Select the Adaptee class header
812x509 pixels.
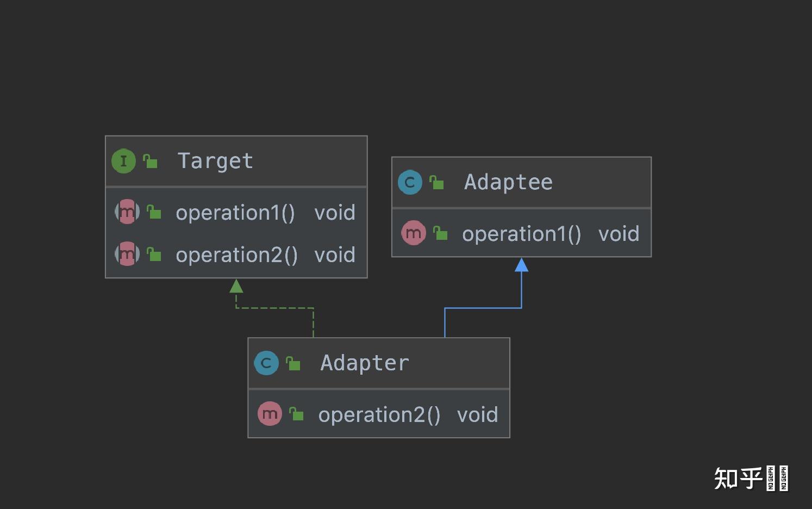(522, 182)
